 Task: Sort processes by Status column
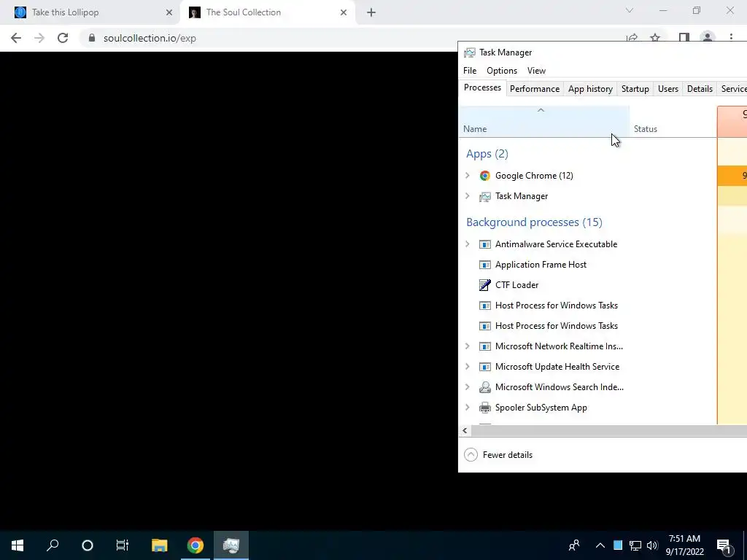pyautogui.click(x=673, y=122)
